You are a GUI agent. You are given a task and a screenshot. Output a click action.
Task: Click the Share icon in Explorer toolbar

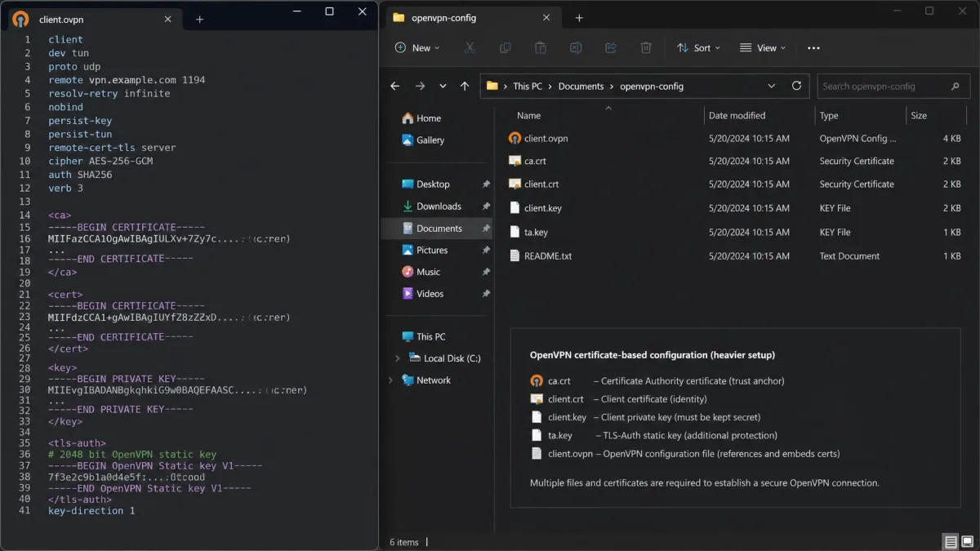click(611, 48)
